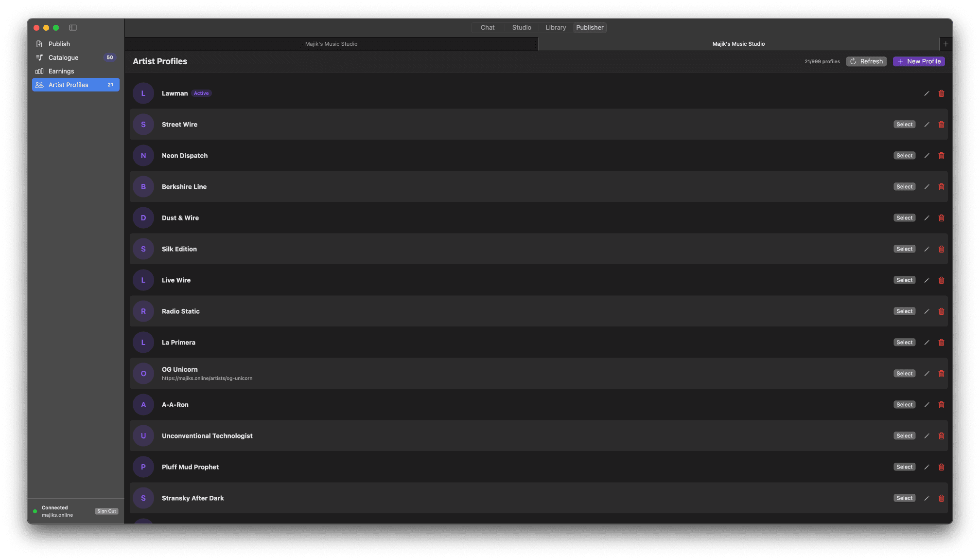Click the Refresh button

[x=866, y=61]
